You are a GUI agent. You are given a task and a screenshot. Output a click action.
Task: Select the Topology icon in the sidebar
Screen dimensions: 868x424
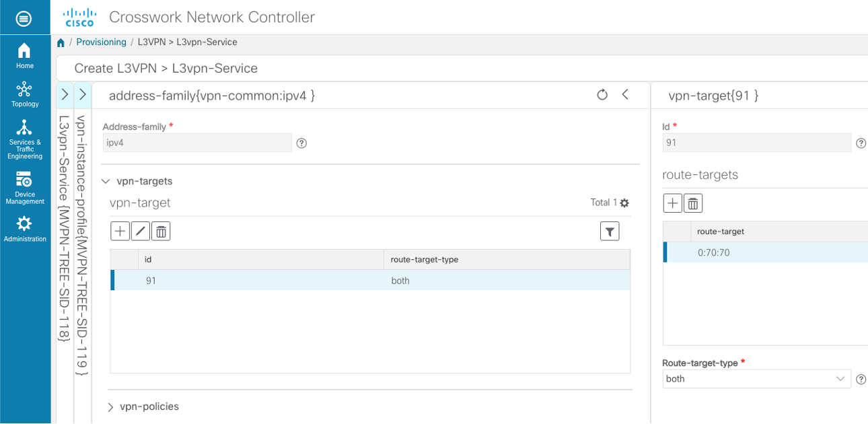[x=24, y=90]
